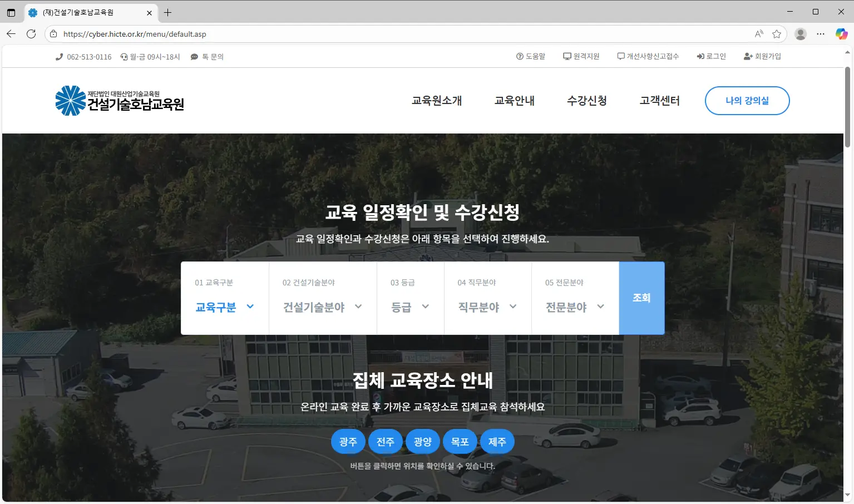The height and width of the screenshot is (504, 854).
Task: Open 나의 강의실
Action: (747, 101)
